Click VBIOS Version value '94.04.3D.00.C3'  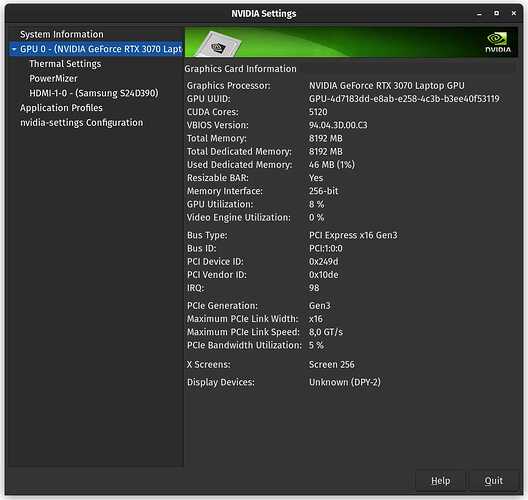point(338,125)
